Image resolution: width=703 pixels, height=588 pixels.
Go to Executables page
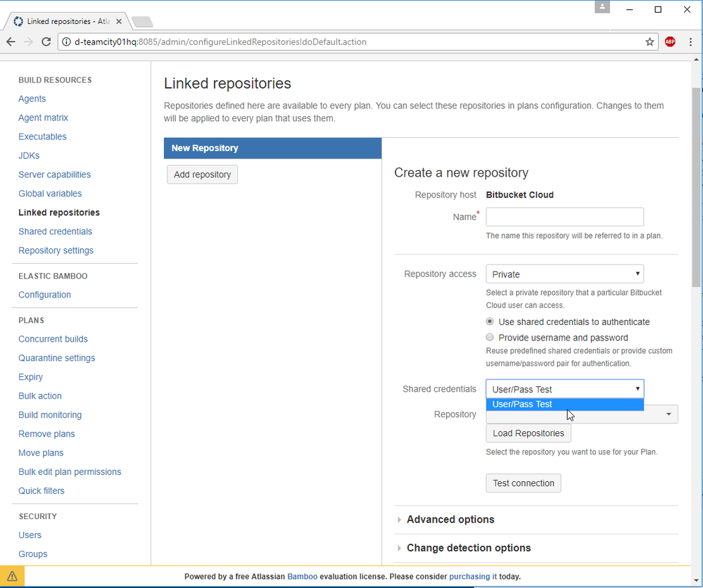(42, 136)
